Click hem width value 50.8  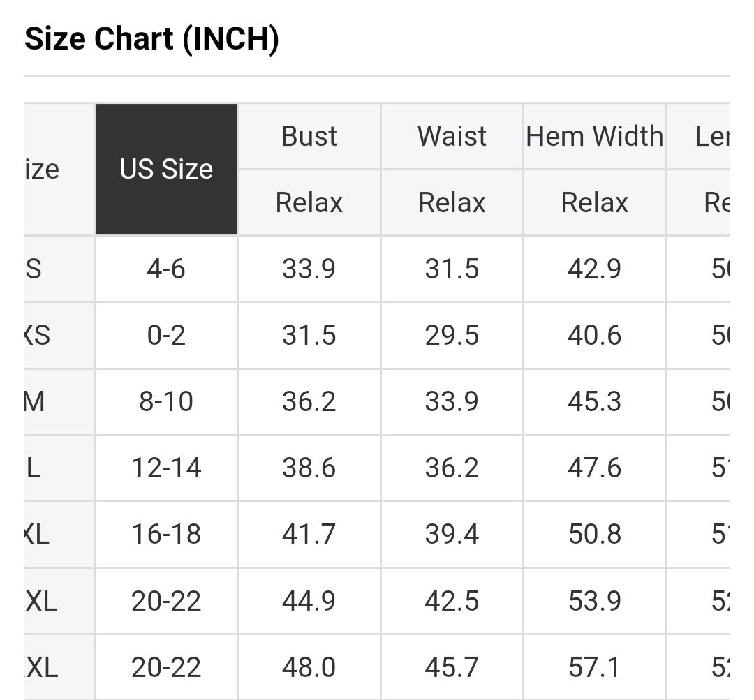click(594, 535)
